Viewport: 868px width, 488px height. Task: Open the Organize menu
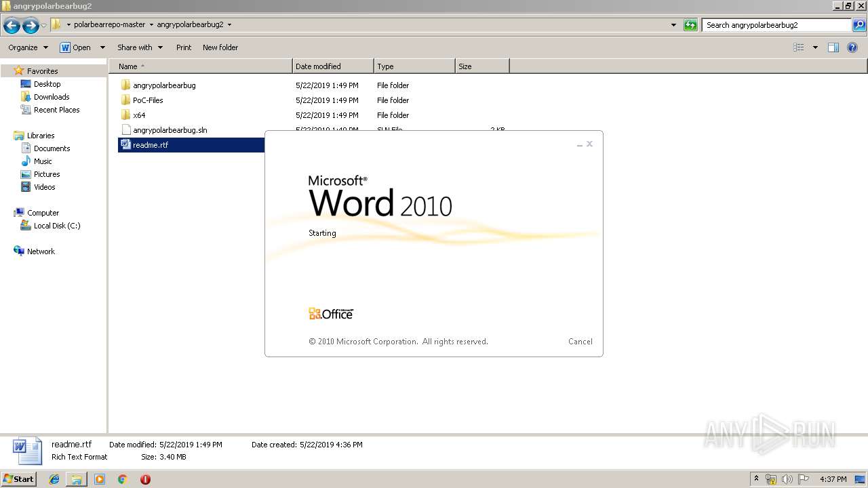pos(28,47)
